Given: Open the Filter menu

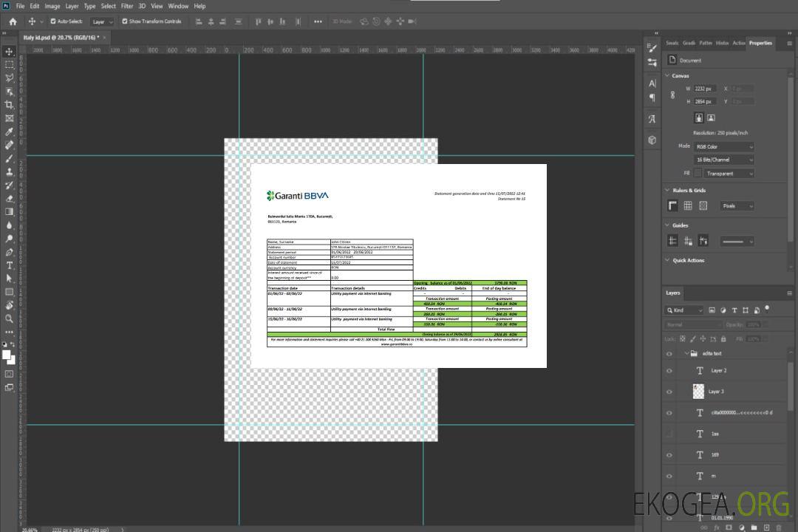Looking at the screenshot, I should (x=127, y=6).
